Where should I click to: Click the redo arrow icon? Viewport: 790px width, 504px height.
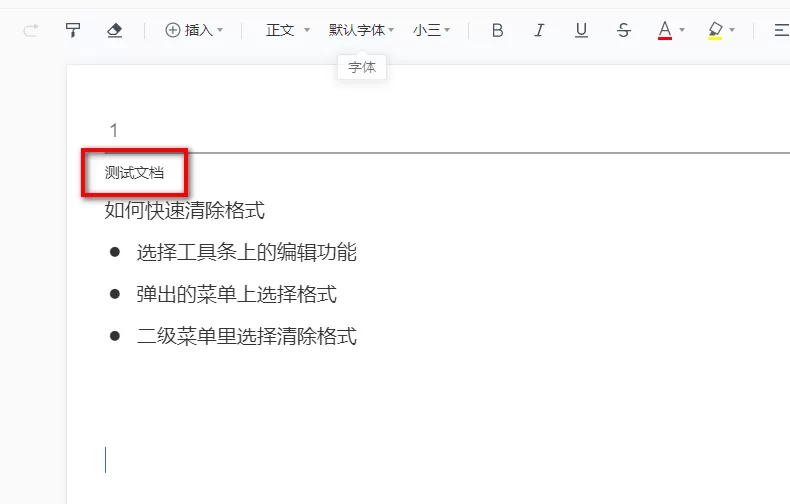point(31,31)
